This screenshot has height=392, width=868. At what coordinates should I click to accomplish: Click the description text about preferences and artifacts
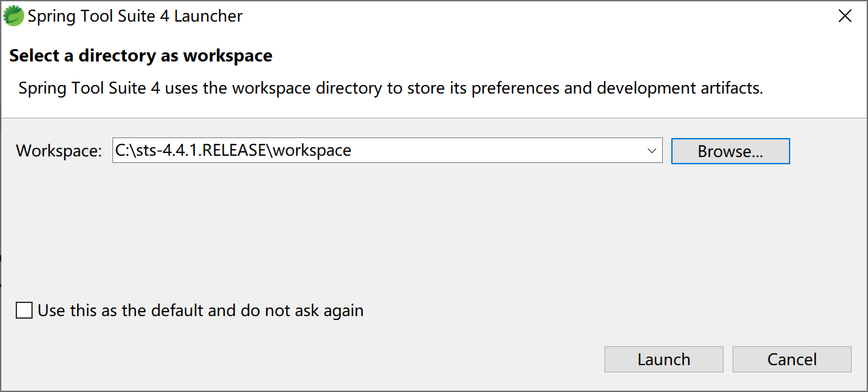(x=390, y=88)
